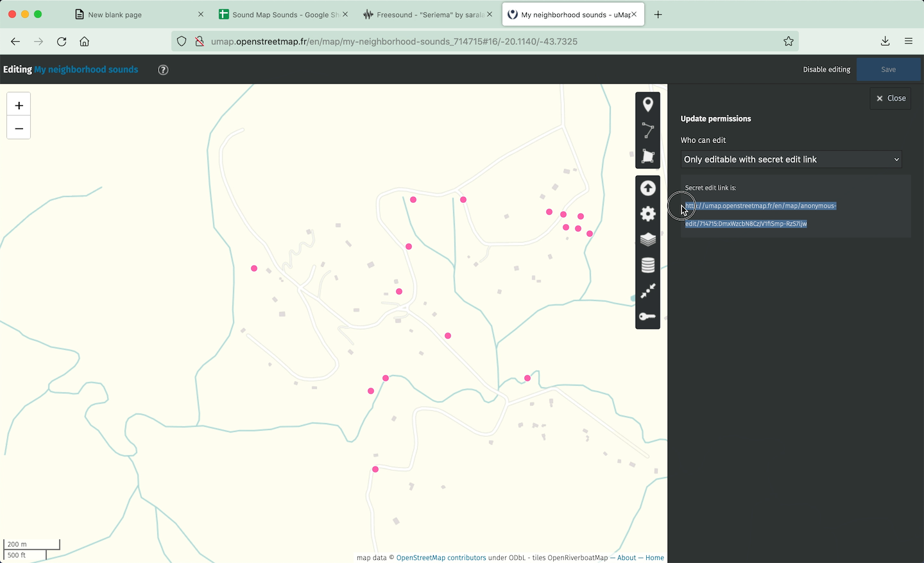Click the help question mark icon

click(163, 70)
